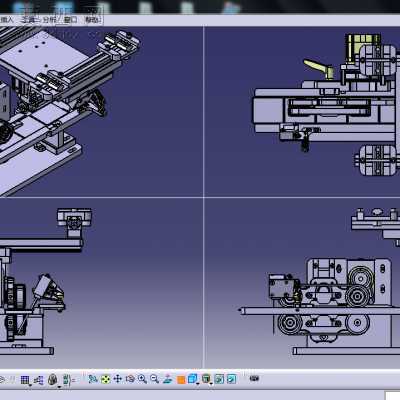Click the Zoom In magnifier icon
Image resolution: width=400 pixels, height=400 pixels.
[142, 379]
